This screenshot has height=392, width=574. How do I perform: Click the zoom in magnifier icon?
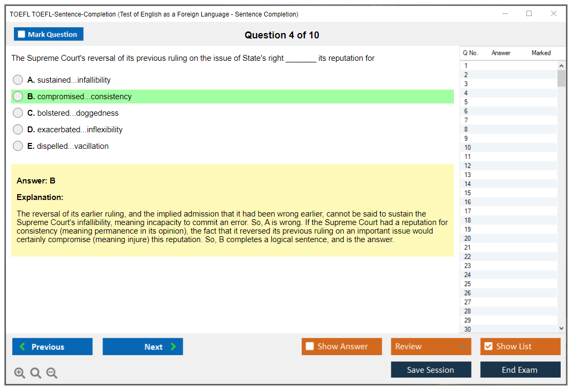click(20, 373)
